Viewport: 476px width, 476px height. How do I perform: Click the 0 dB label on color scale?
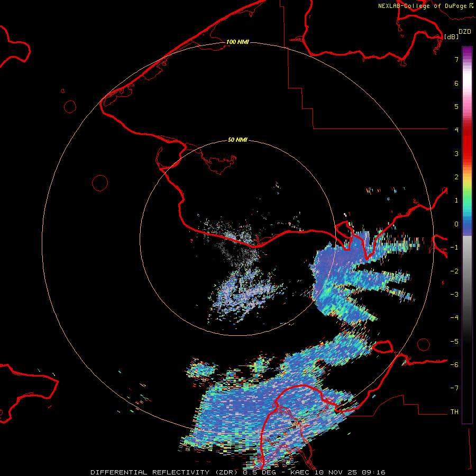click(x=456, y=224)
